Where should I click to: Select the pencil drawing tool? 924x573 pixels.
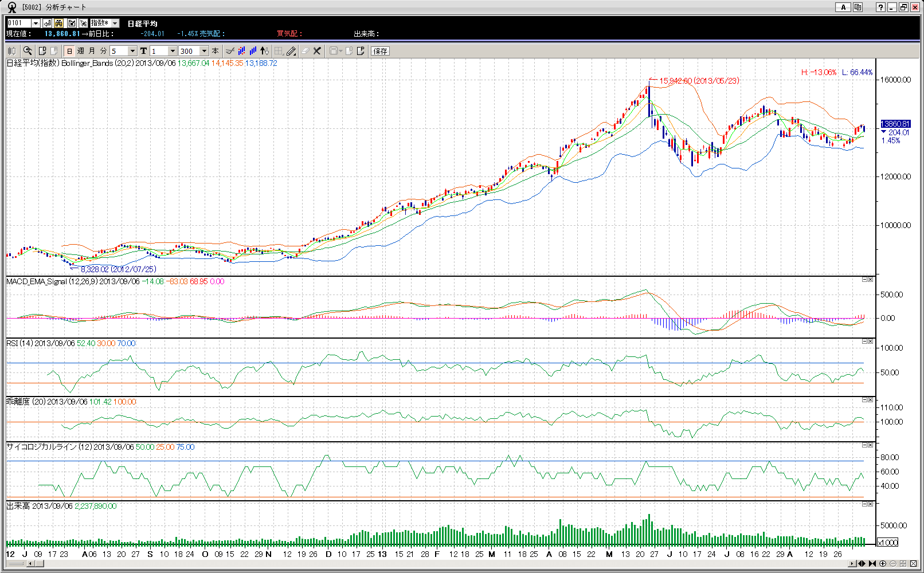pyautogui.click(x=291, y=51)
